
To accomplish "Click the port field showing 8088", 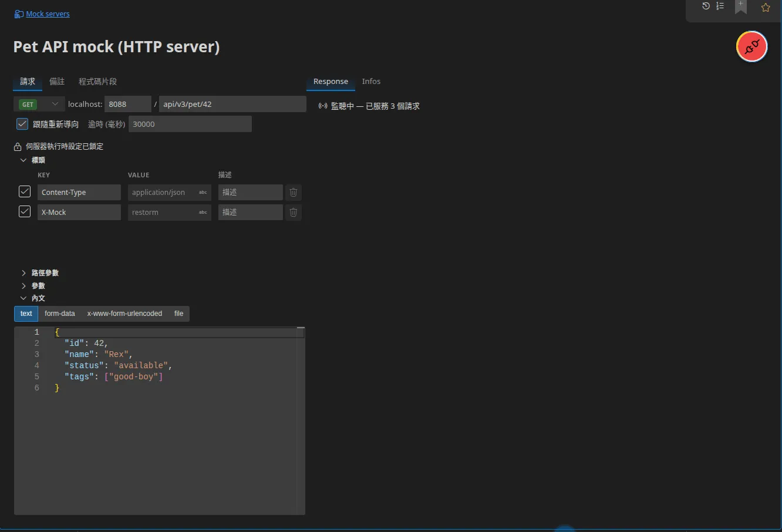I will [128, 104].
